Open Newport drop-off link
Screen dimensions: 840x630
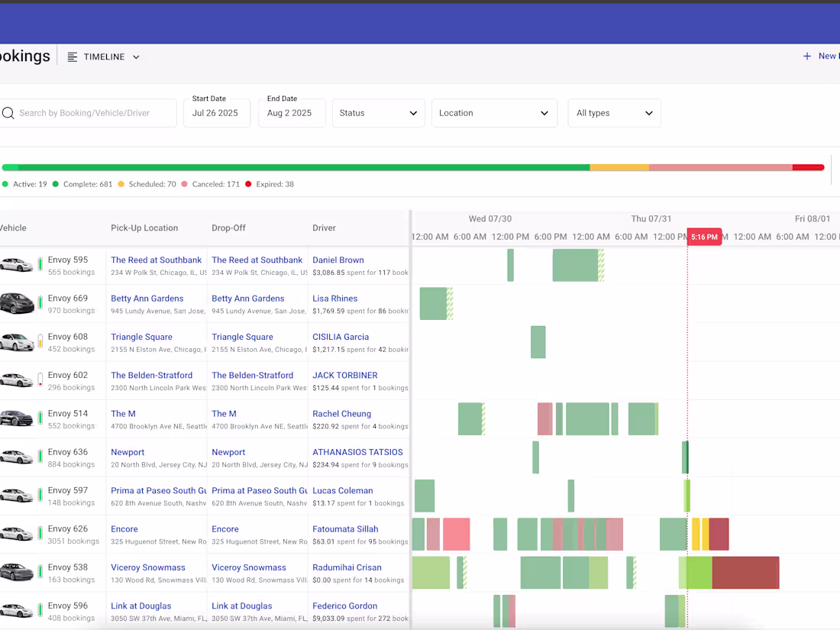coord(228,452)
